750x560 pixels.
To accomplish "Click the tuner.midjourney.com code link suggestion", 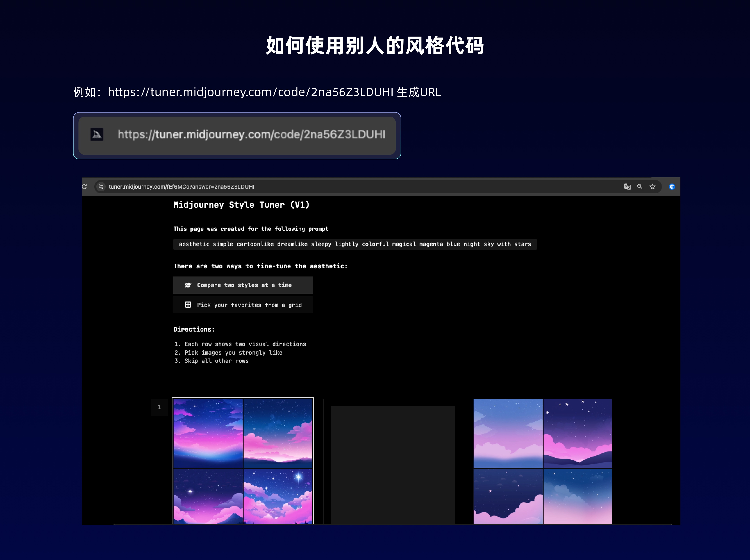I will pos(251,135).
